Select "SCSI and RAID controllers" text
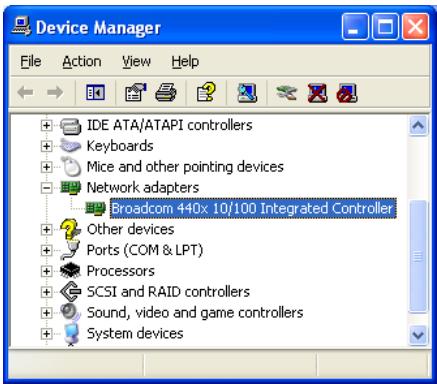This screenshot has width=437, height=384. coord(168,292)
